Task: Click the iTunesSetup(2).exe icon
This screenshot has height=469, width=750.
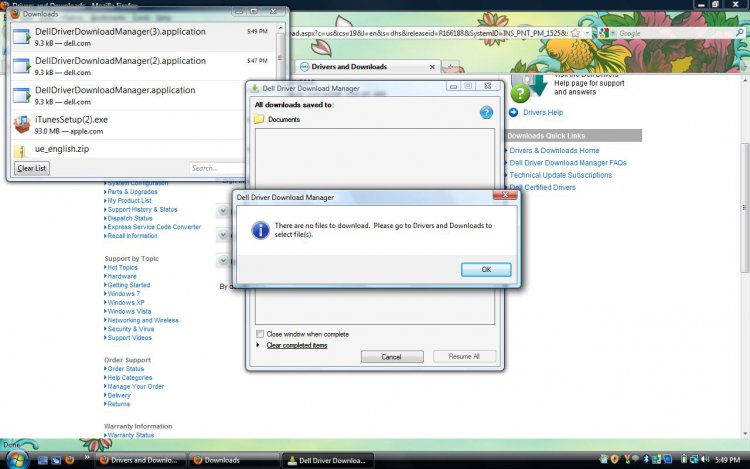Action: click(x=21, y=124)
